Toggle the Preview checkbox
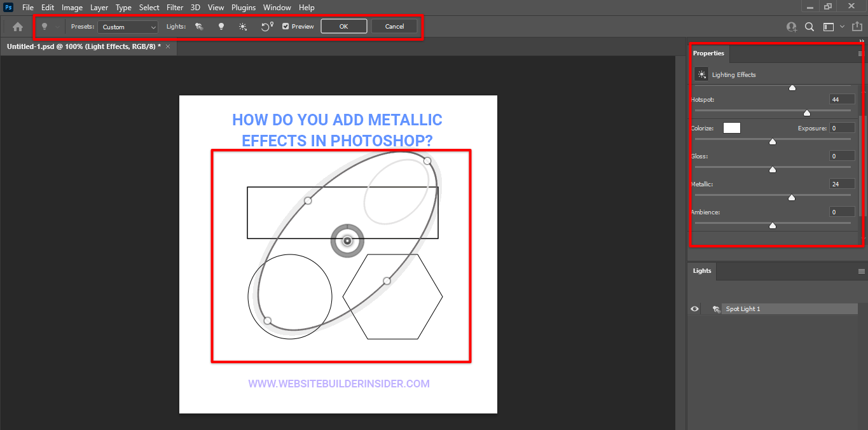 (286, 26)
